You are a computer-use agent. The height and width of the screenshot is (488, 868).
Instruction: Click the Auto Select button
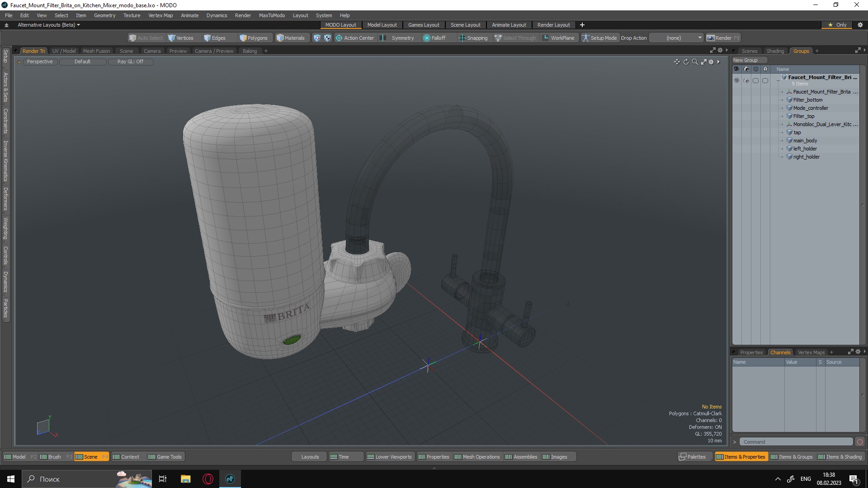146,38
